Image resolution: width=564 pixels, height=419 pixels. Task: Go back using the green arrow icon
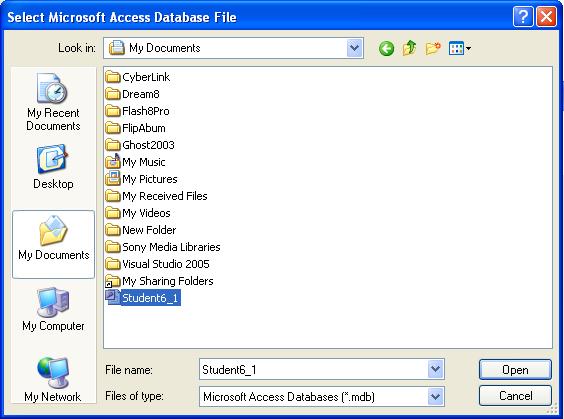click(386, 48)
